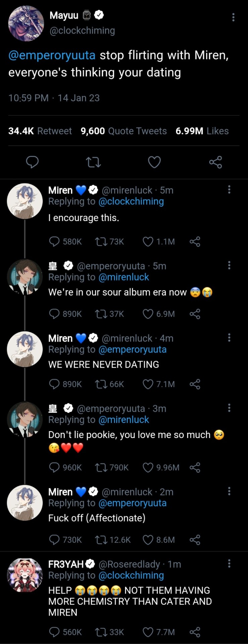Screen dimensions: 248x644
Task: Retweet FR3YAH's reply about chemistry
Action: point(101,632)
